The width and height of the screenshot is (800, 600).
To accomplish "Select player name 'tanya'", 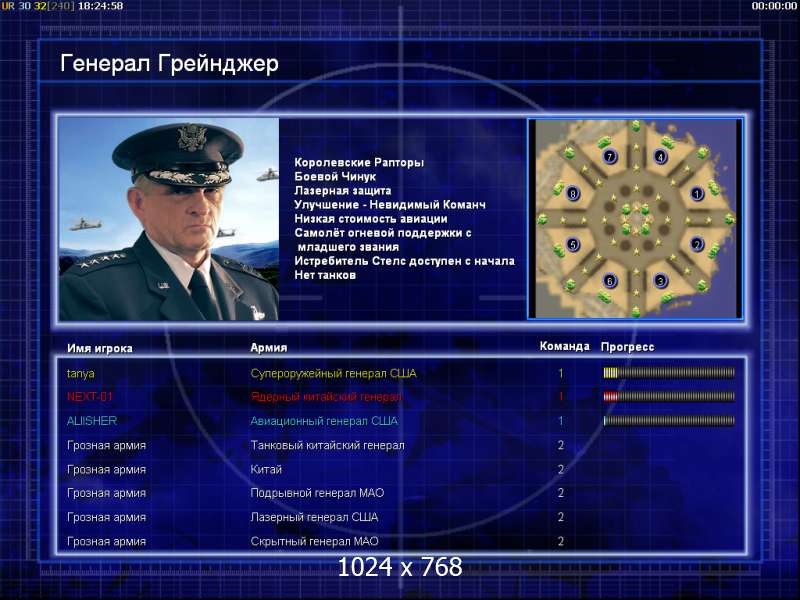I will click(x=81, y=373).
